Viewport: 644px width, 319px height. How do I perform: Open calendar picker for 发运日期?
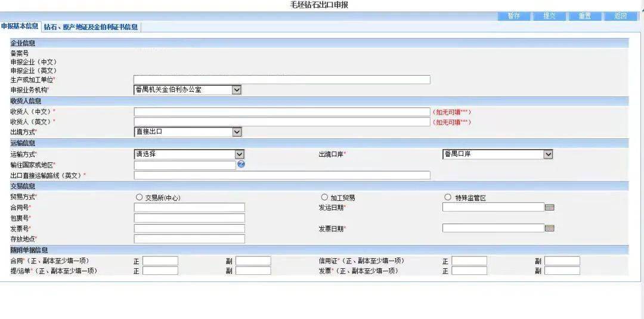(550, 207)
